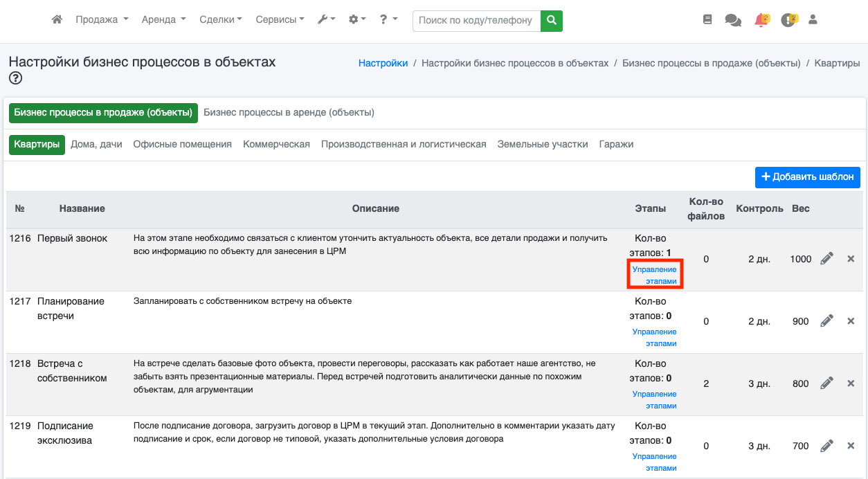Open the gear settings dropdown
The image size is (868, 479).
point(357,20)
